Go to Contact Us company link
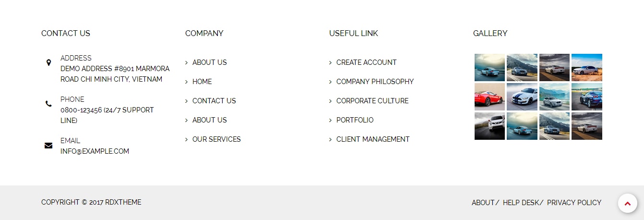 pos(214,101)
